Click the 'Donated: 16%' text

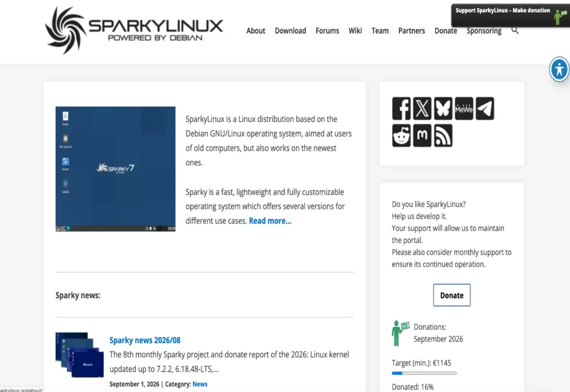[x=412, y=387]
